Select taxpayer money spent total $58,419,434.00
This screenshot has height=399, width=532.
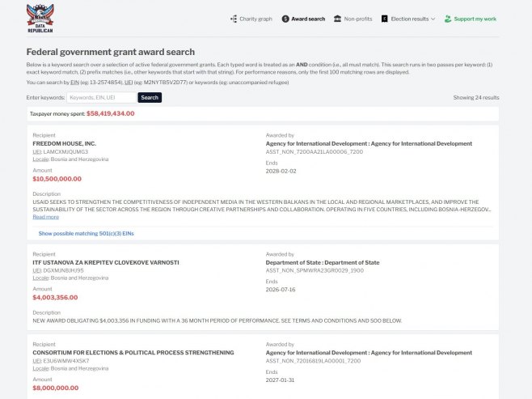[x=110, y=114]
